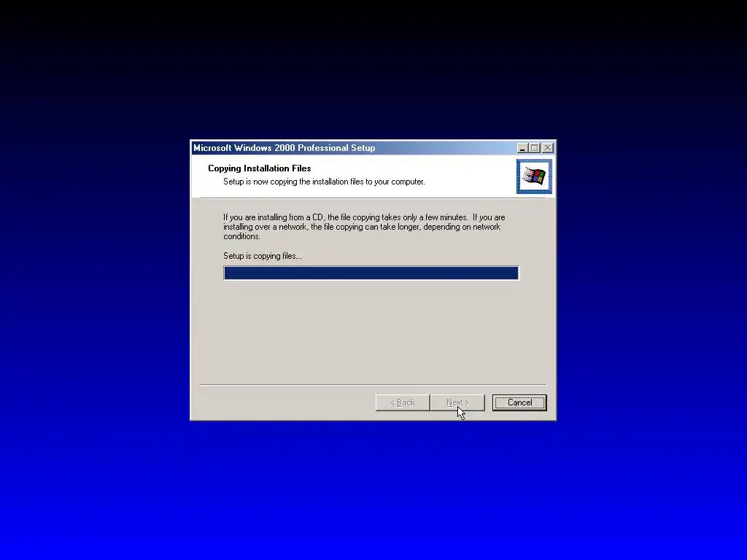Minimize the Windows 2000 Setup window
This screenshot has height=560, width=747.
pos(522,148)
